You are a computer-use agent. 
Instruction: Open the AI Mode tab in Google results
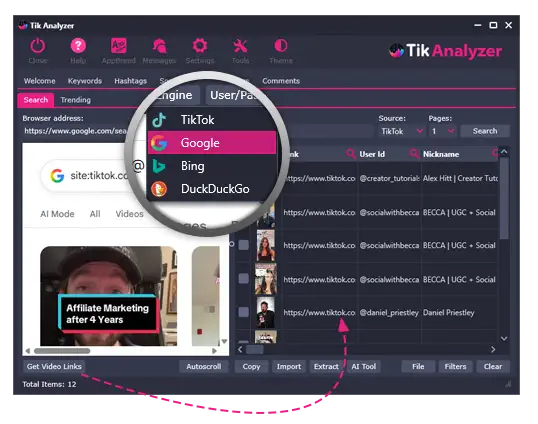[57, 214]
